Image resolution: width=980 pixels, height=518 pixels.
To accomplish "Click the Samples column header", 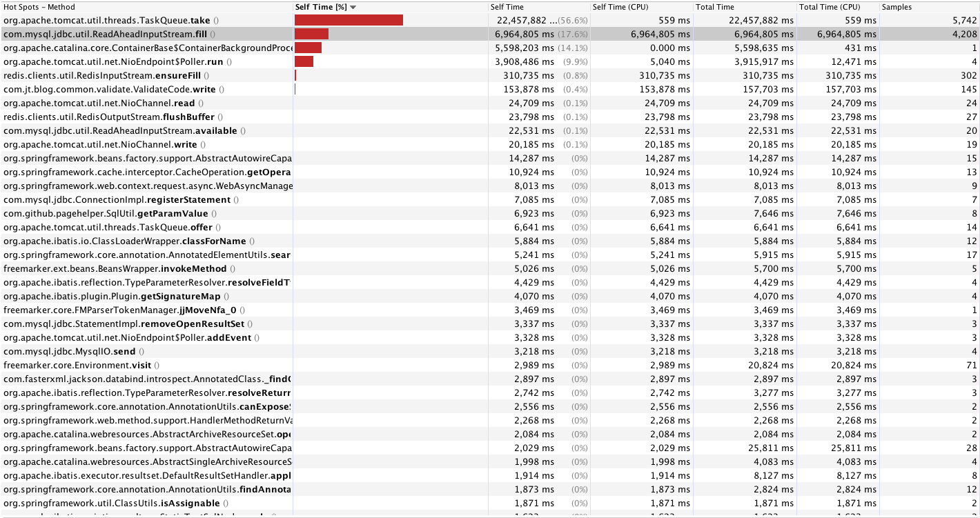I will 930,7.
